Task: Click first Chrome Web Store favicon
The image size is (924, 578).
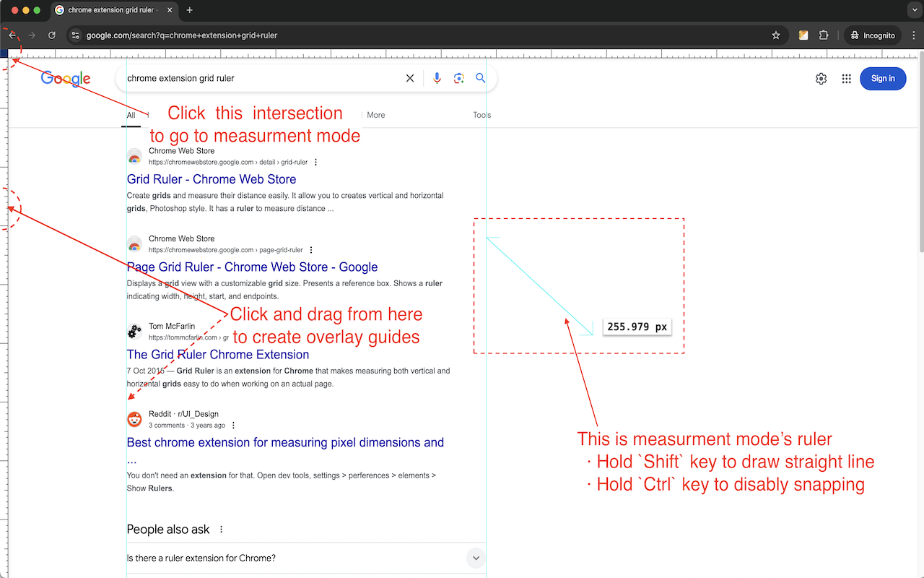Action: tap(134, 156)
